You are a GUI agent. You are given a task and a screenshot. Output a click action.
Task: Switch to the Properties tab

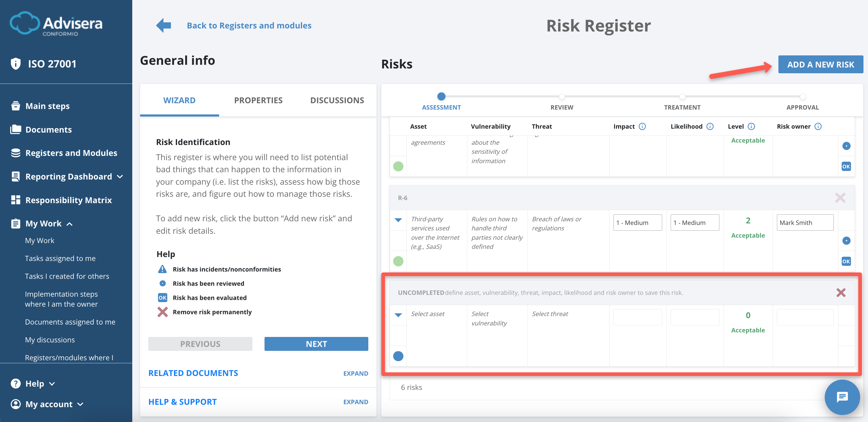(x=258, y=100)
